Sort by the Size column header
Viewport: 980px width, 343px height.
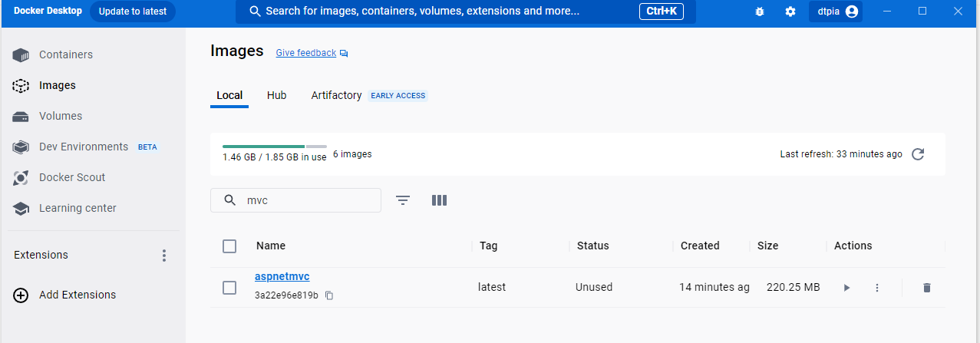click(767, 246)
